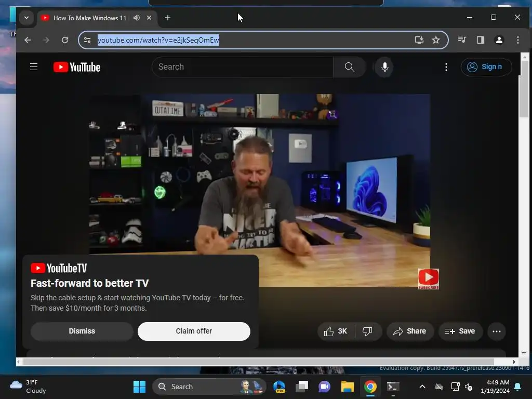Open notifications bell in taskbar

click(x=518, y=387)
